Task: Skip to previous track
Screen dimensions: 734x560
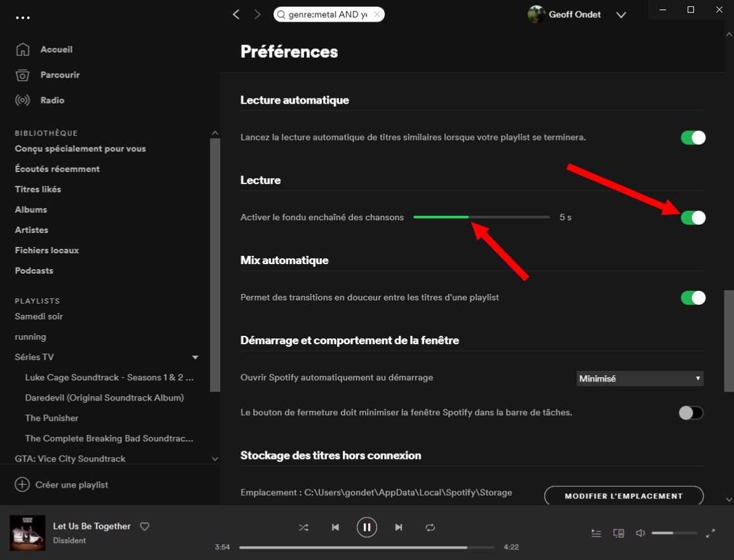Action: click(x=335, y=528)
